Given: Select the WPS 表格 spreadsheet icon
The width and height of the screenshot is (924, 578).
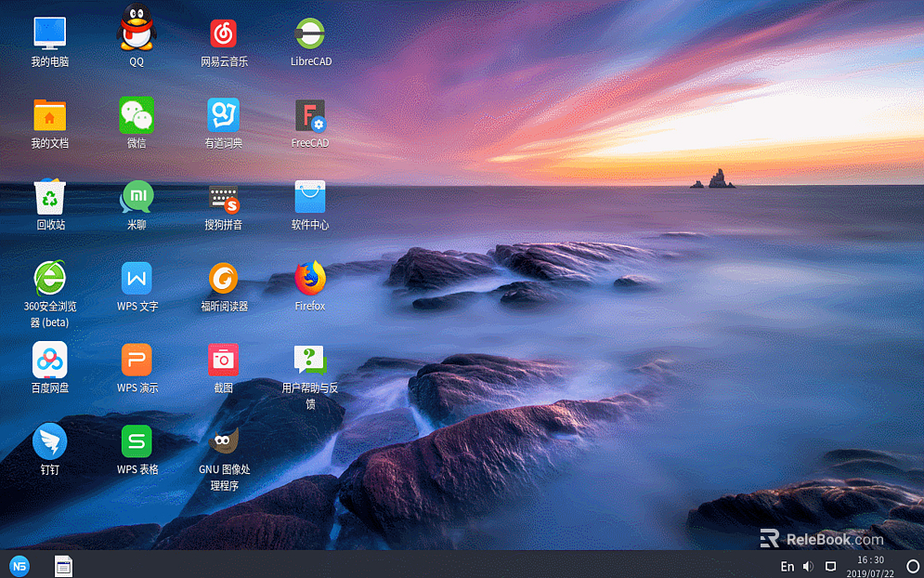Looking at the screenshot, I should tap(137, 441).
